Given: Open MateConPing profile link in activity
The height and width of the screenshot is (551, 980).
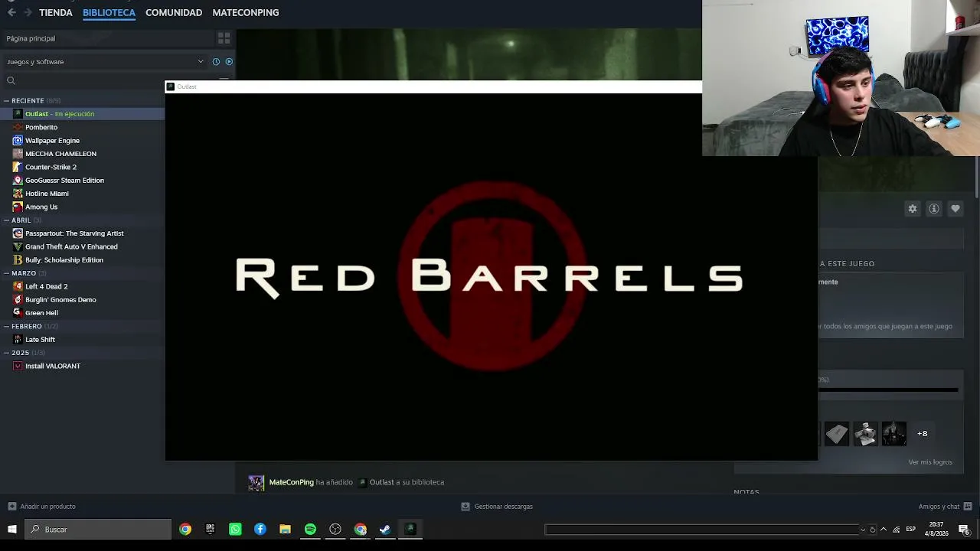Looking at the screenshot, I should point(292,482).
